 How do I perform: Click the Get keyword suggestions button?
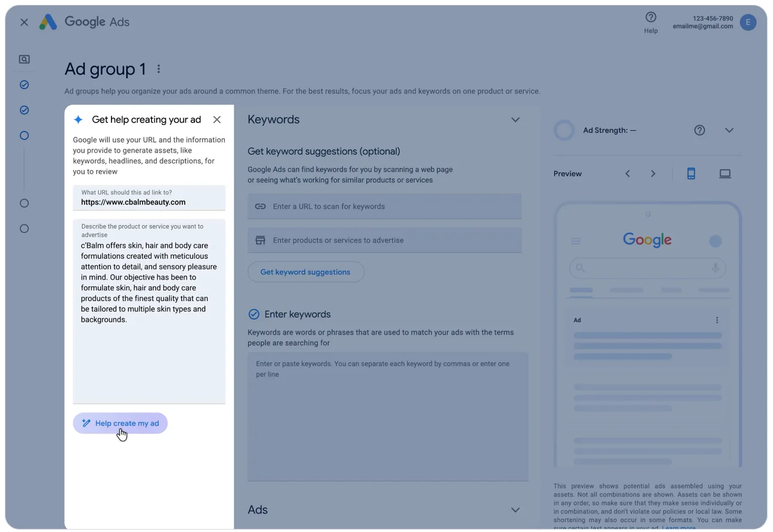pyautogui.click(x=305, y=271)
